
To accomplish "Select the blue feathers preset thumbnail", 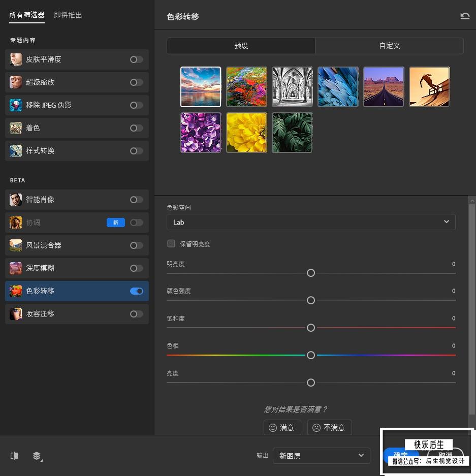I will (x=338, y=87).
